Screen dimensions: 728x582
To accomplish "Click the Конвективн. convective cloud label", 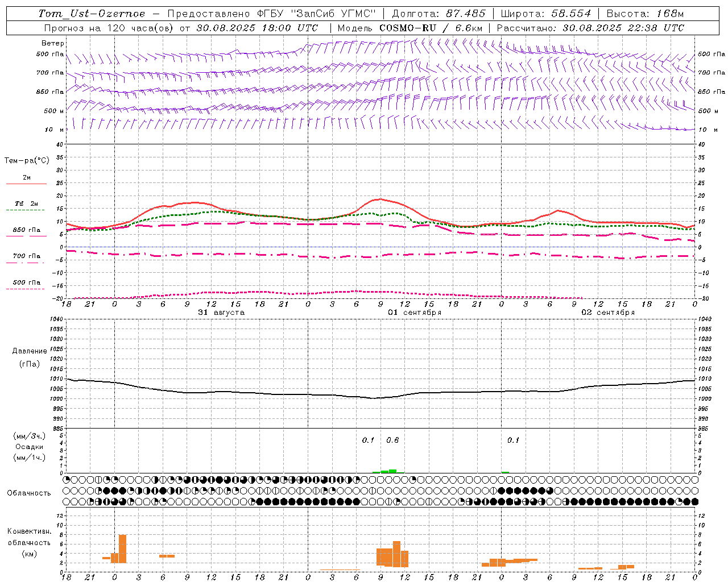I will pos(29,531).
